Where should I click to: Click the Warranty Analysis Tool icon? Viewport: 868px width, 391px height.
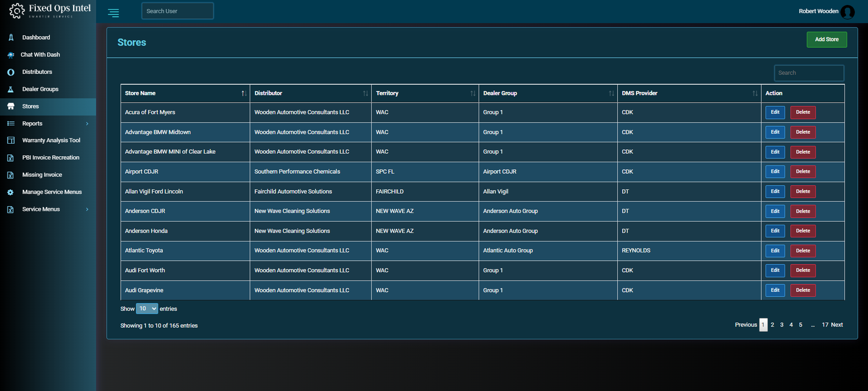(x=11, y=140)
